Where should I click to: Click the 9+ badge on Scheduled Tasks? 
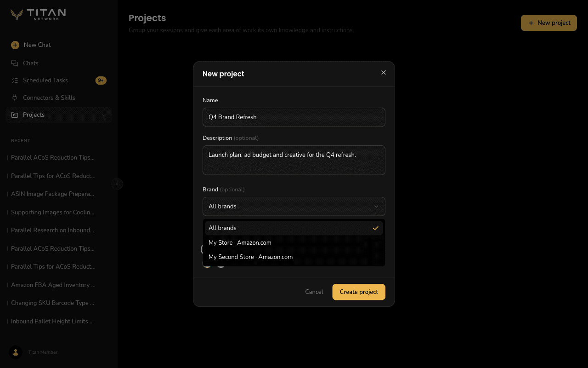[x=101, y=80]
